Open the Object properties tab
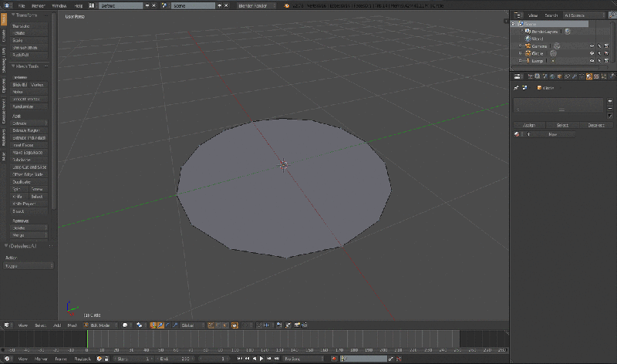 coord(560,76)
